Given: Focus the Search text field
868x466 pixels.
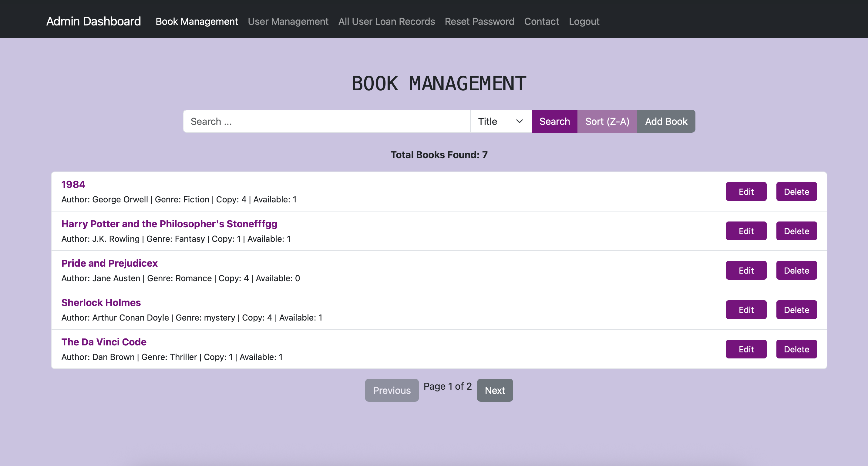Looking at the screenshot, I should [x=326, y=121].
